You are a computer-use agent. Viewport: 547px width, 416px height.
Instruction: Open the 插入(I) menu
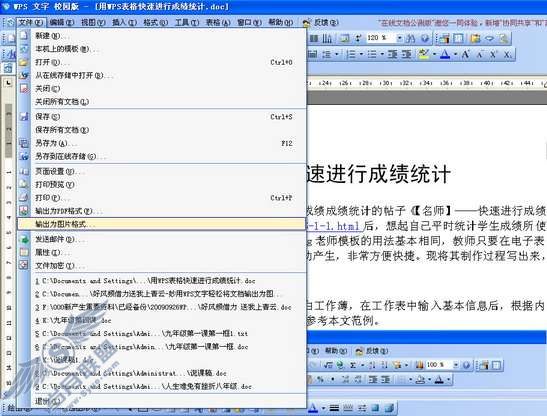[124, 23]
